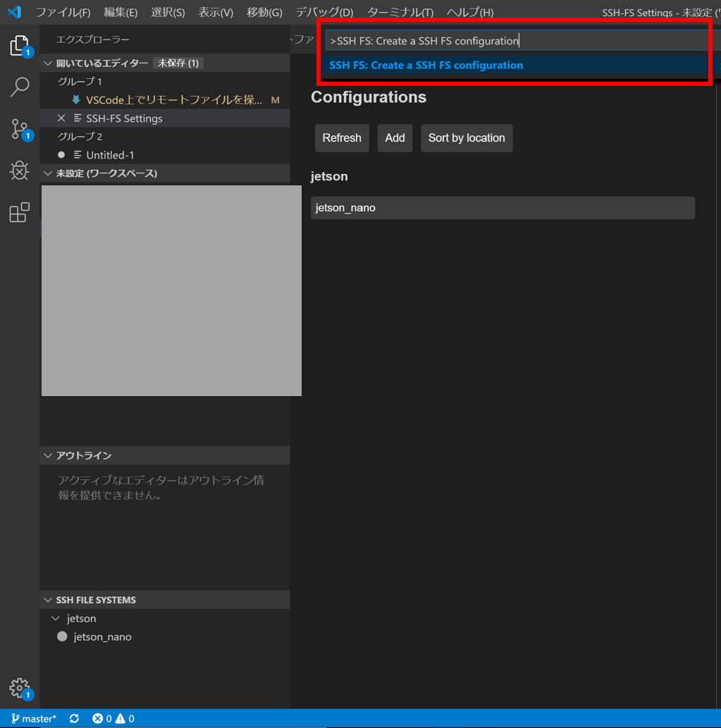Image resolution: width=721 pixels, height=728 pixels.
Task: Click the 未保存 (1) badge
Action: pos(178,63)
